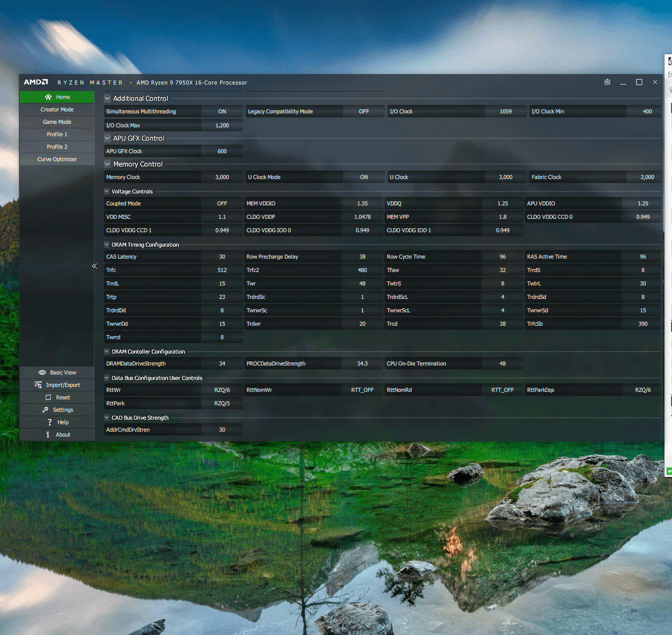Click the Reset square icon
This screenshot has width=672, height=635.
tap(48, 397)
